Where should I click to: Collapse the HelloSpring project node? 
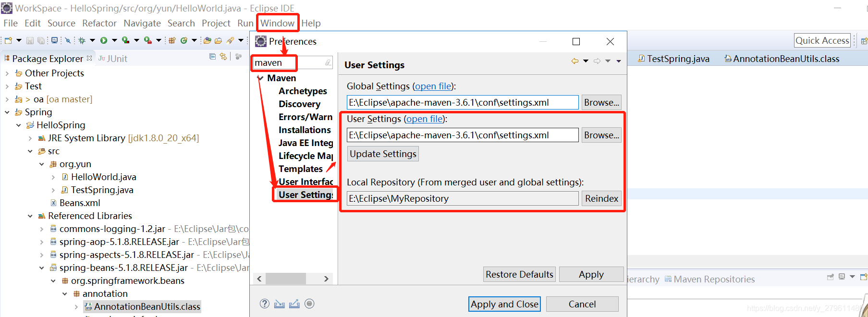coord(19,125)
